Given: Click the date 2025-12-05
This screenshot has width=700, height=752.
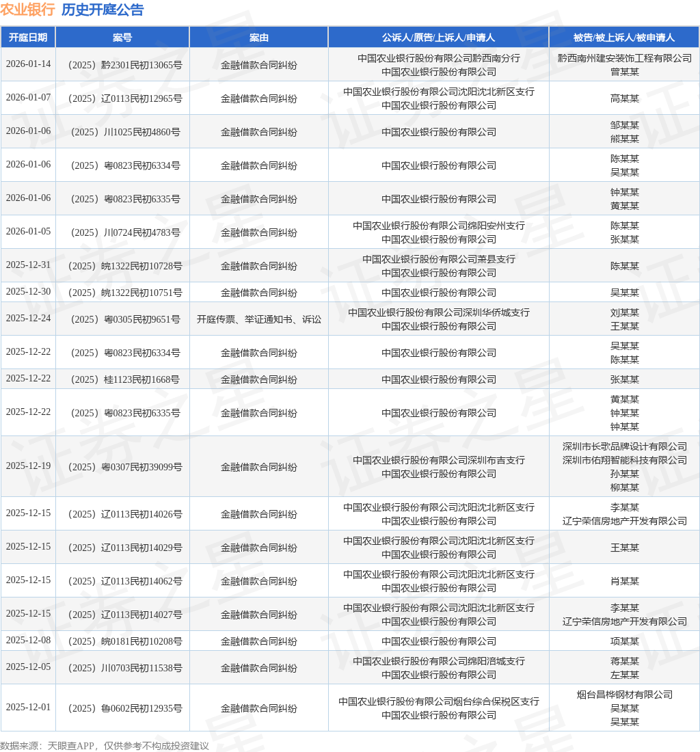Looking at the screenshot, I should (28, 667).
